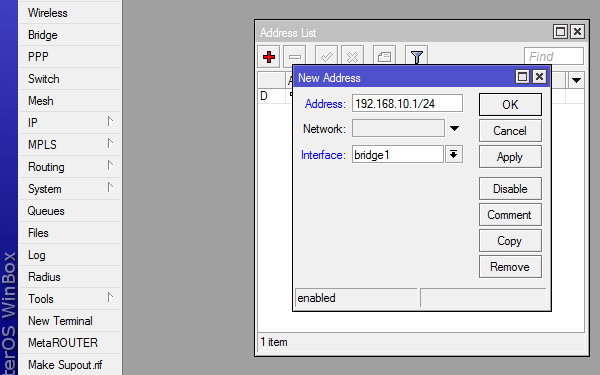
Task: Click the Find search box
Action: tap(554, 56)
